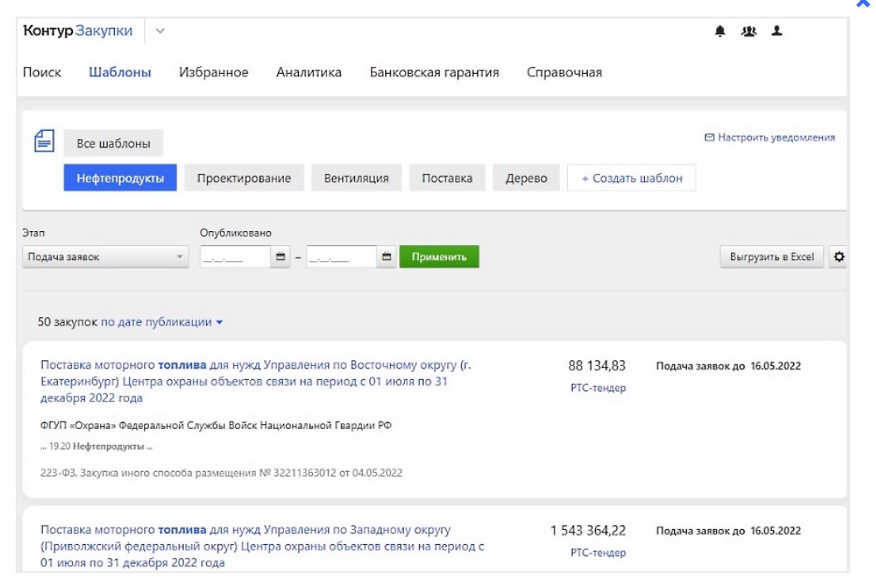Viewport: 876px width, 588px height.
Task: Open the users group icon
Action: click(x=748, y=31)
